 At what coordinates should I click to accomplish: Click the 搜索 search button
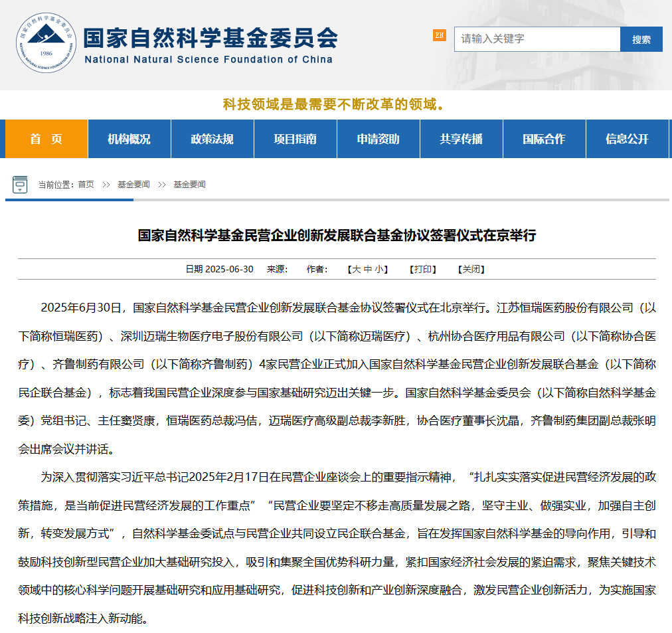coord(641,39)
